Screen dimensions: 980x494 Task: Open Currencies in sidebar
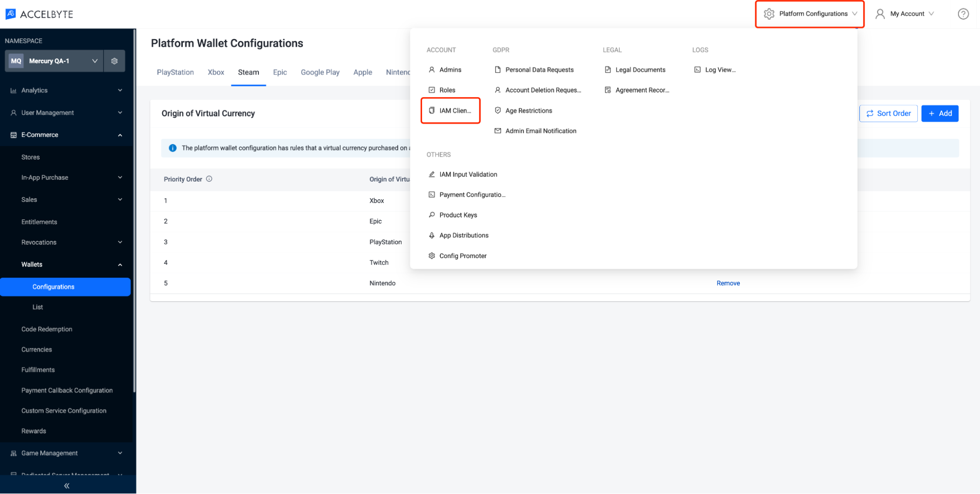coord(36,350)
